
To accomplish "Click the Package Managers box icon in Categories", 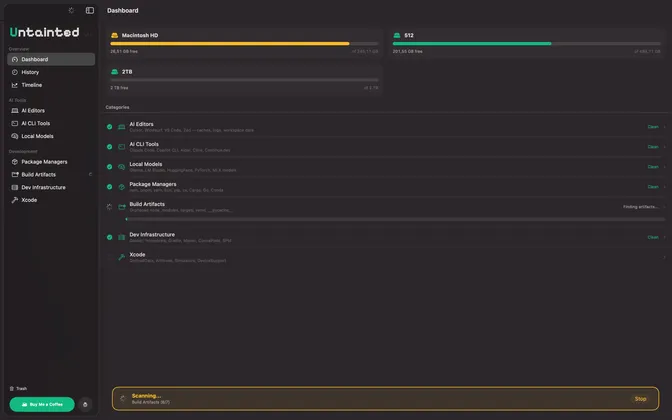I will click(x=122, y=187).
